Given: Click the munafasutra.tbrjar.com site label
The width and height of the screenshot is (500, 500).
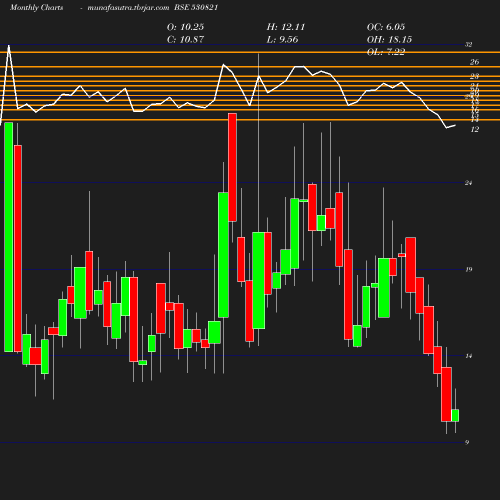Looking at the screenshot, I should [128, 8].
